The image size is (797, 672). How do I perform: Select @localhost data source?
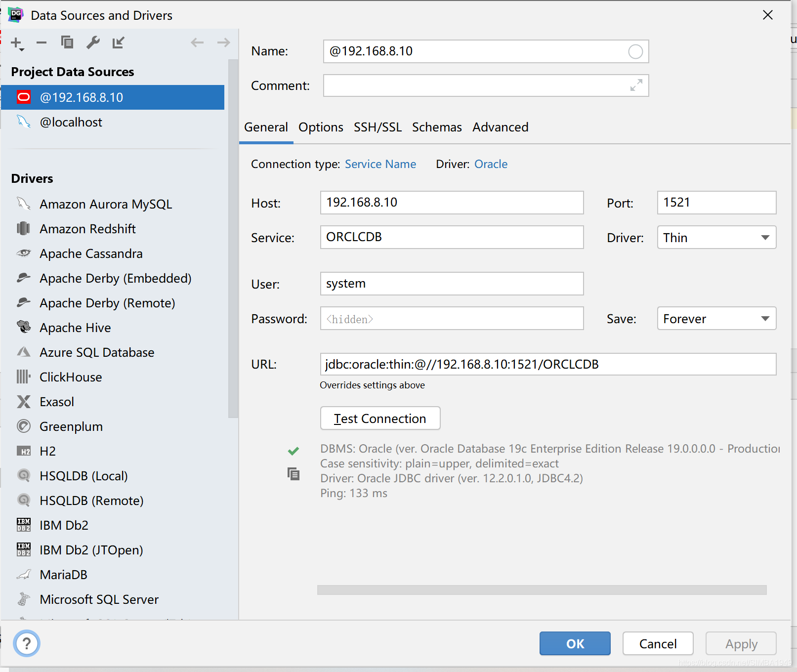(113, 122)
